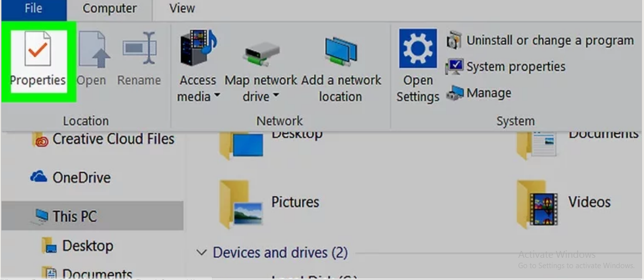This screenshot has height=280, width=644.
Task: Open the Videos folder icon
Action: point(537,202)
